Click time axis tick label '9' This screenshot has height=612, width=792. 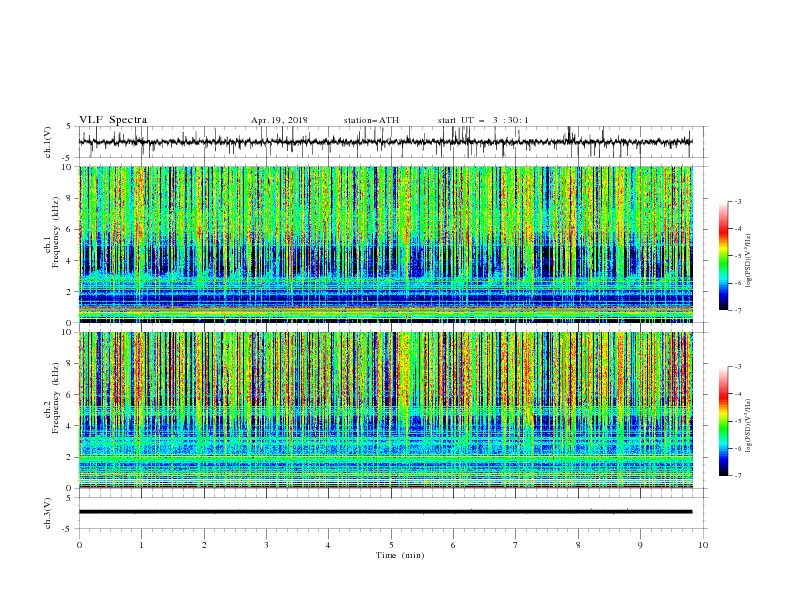(640, 545)
